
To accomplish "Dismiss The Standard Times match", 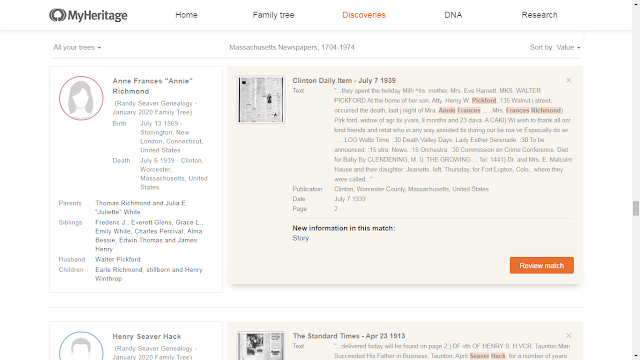I will [569, 336].
